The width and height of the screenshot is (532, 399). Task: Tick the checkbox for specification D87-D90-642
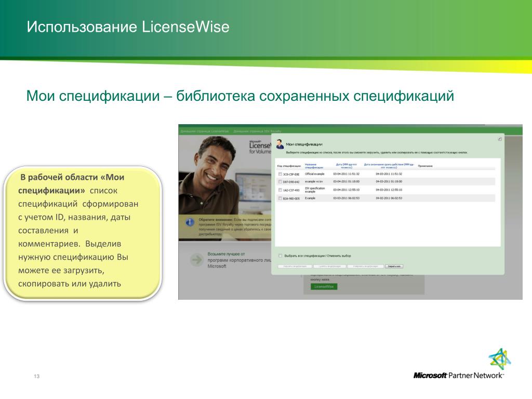(280, 182)
